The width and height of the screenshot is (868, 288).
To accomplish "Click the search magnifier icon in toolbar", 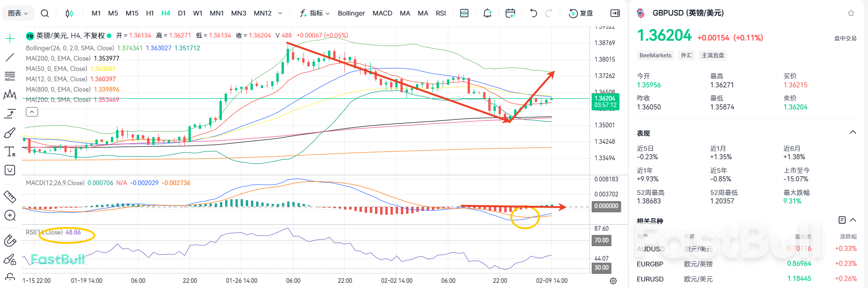I will click(x=45, y=13).
